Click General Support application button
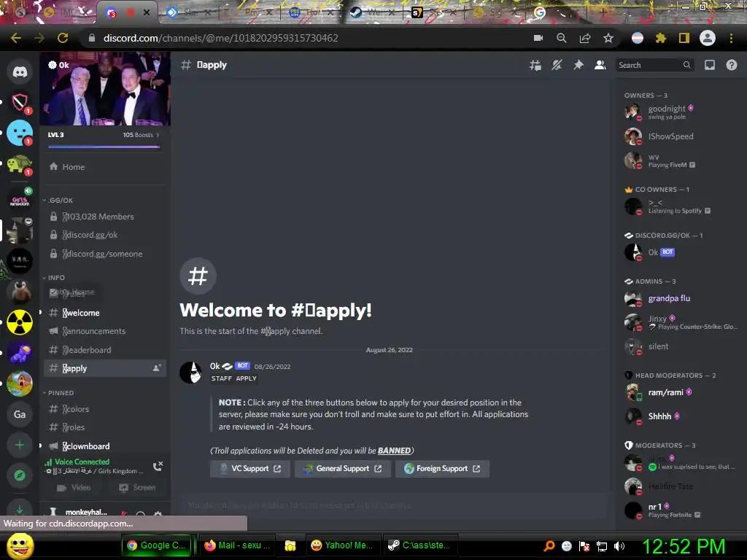 [x=343, y=469]
